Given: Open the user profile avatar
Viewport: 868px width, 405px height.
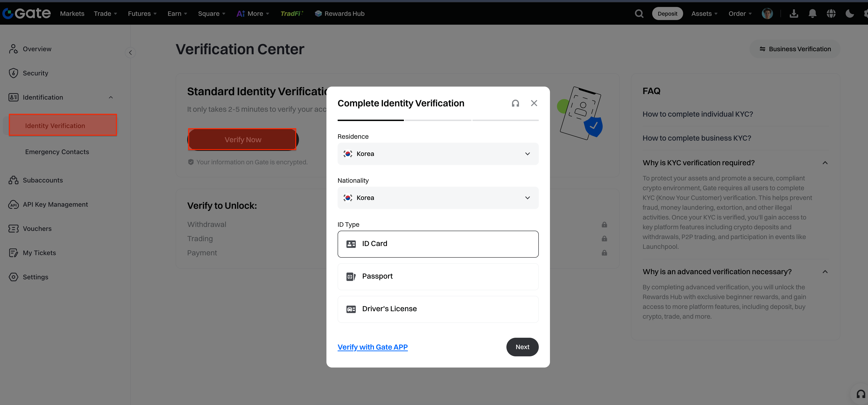Looking at the screenshot, I should coord(767,13).
